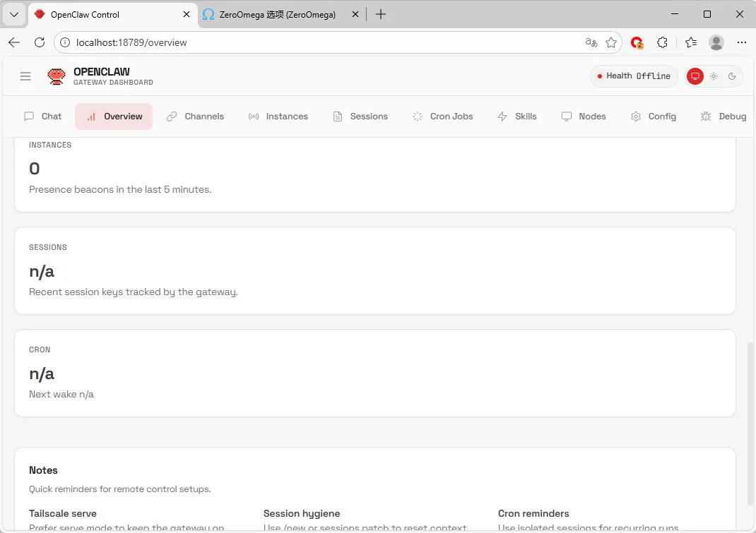Open the favorites list icon
The height and width of the screenshot is (533, 756).
pyautogui.click(x=691, y=42)
